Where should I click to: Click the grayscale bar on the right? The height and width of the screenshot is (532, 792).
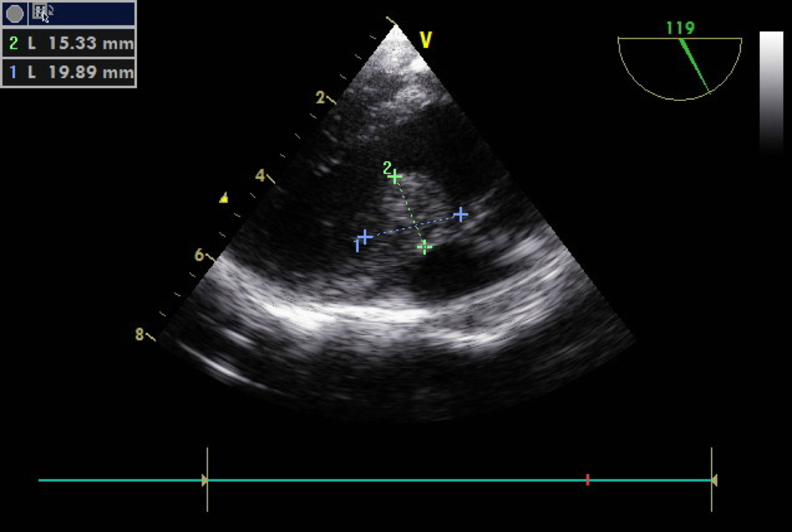coord(771,91)
